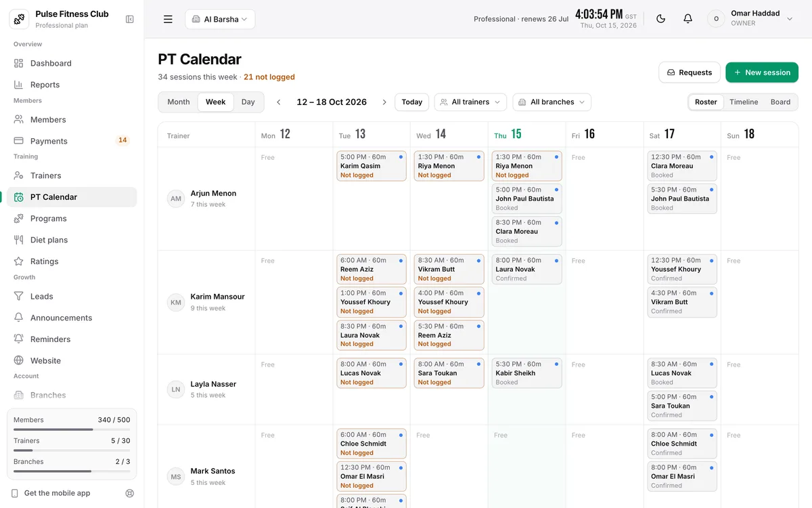This screenshot has height=508, width=812.
Task: Open Riya Menon Wednesday 1:30 PM session
Action: tap(449, 166)
